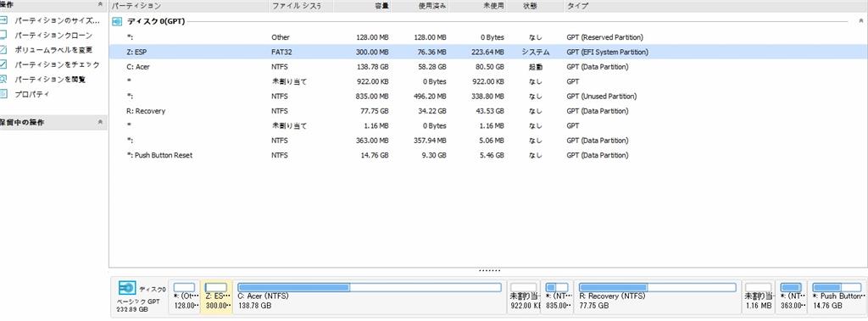This screenshot has width=868, height=321.
Task: Click the 363.00 NTFS block in disk map
Action: click(x=791, y=296)
